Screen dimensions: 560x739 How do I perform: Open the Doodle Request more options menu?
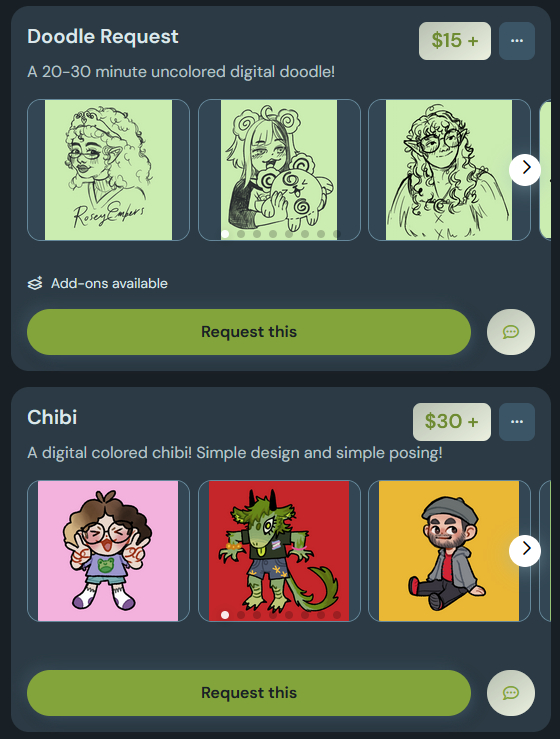tap(517, 41)
